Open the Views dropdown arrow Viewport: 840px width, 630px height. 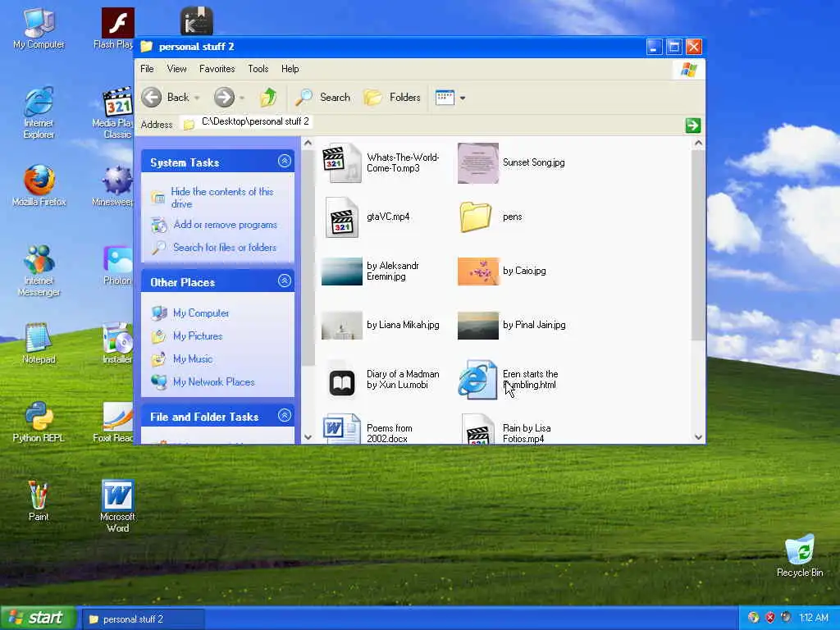coord(463,98)
